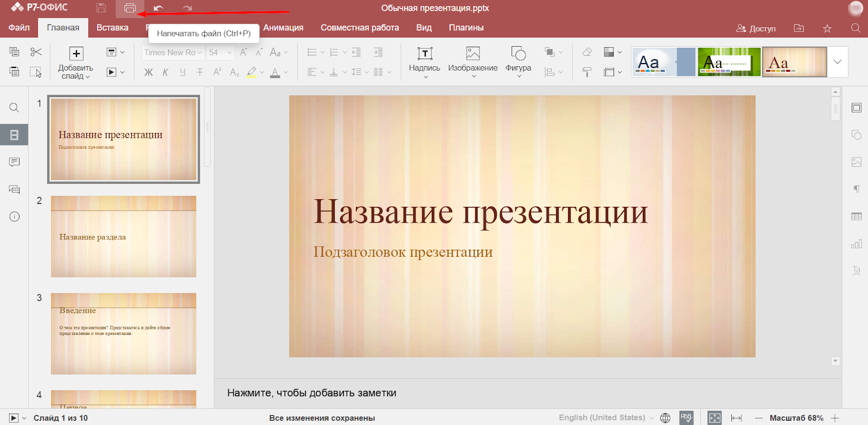Viewport: 868px width, 425px height.
Task: Toggle italic К formatting
Action: [x=165, y=72]
